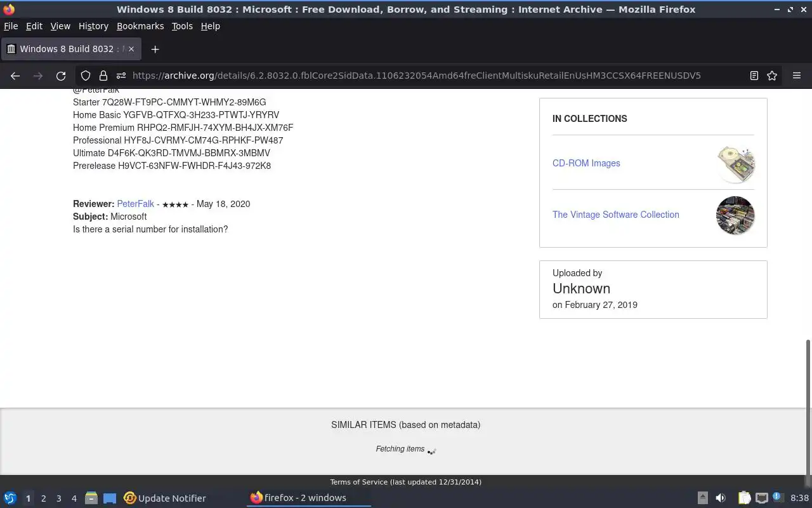Open the Tools menu
812x508 pixels.
[x=182, y=26]
